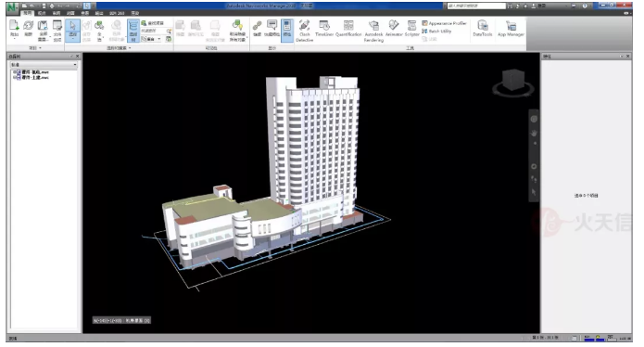Open the Batch Utility
Screen dimensions: 644x347
coord(436,31)
